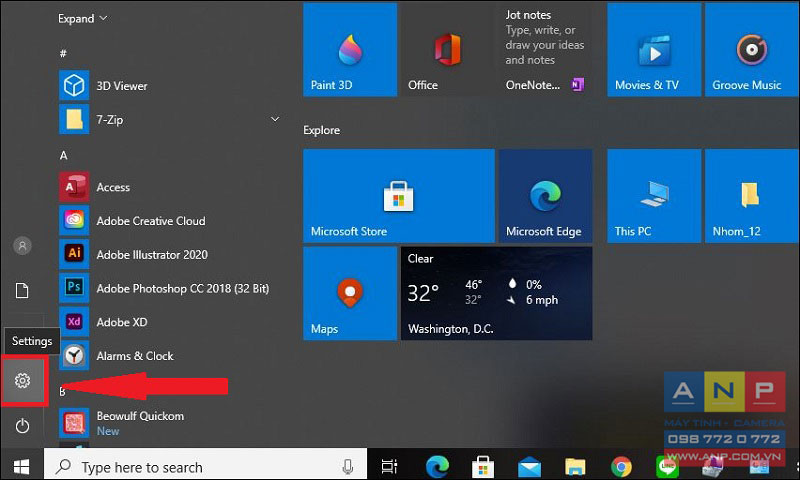
Task: Open the Nhom_12 folder tile
Action: pos(751,196)
